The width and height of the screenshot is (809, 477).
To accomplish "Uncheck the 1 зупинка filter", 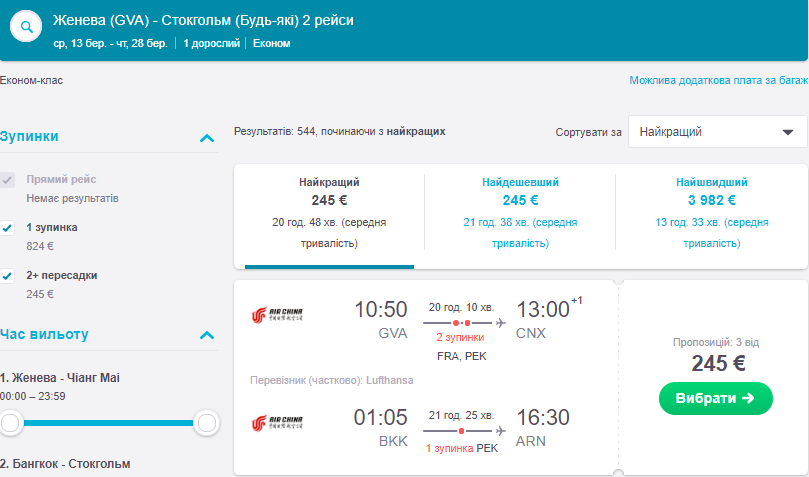I will (x=8, y=228).
